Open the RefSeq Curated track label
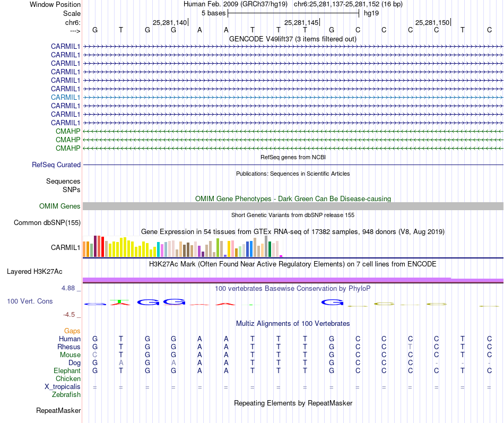Image resolution: width=504 pixels, height=423 pixels. [x=56, y=165]
